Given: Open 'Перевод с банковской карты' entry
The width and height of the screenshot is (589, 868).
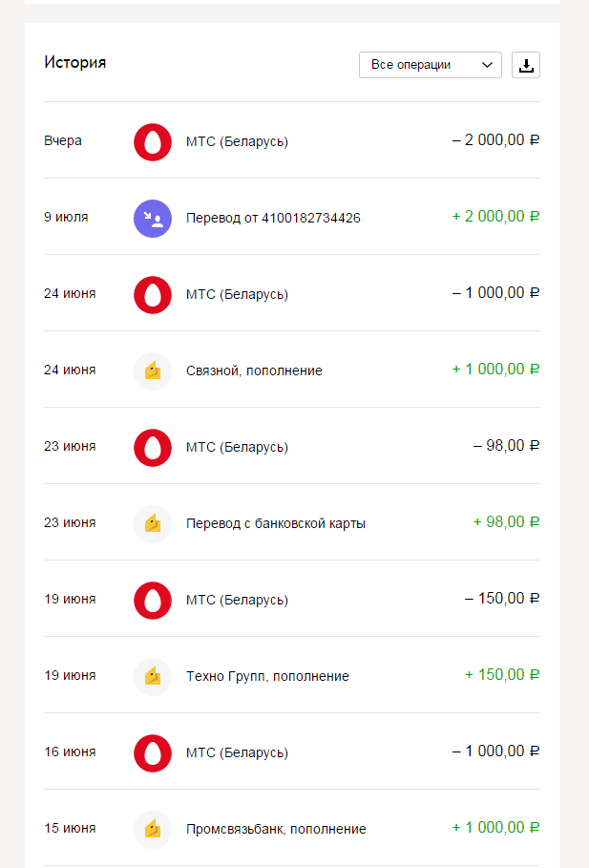Looking at the screenshot, I should 275,523.
